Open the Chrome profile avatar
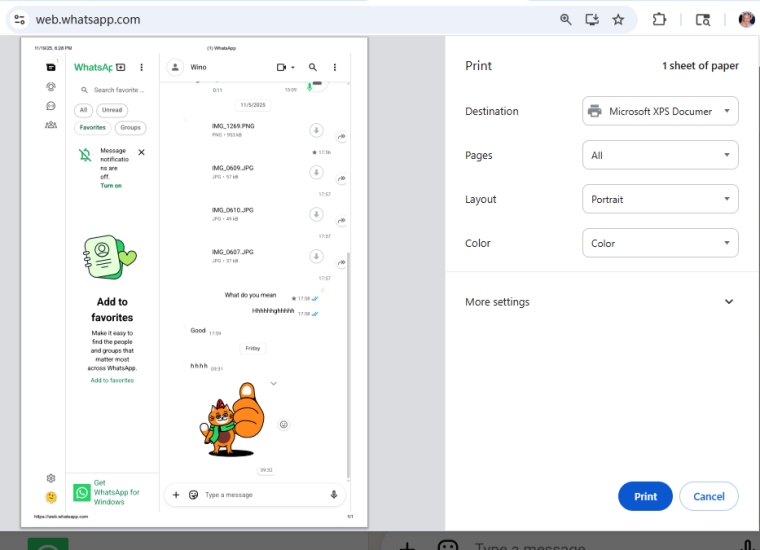The height and width of the screenshot is (550, 760). [746, 19]
